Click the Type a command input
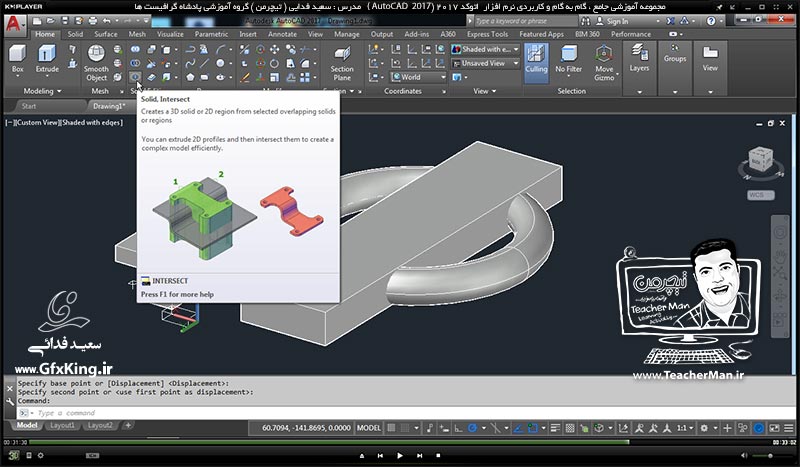The width and height of the screenshot is (800, 467). point(406,413)
